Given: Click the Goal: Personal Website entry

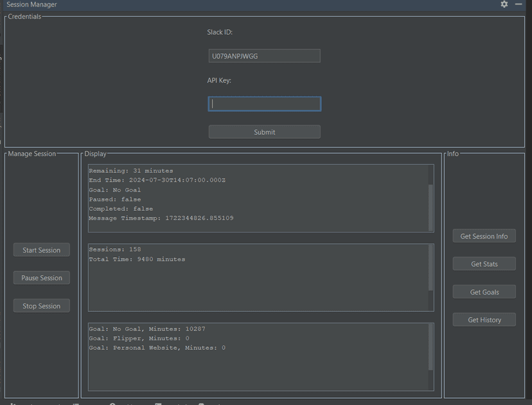Looking at the screenshot, I should (157, 348).
